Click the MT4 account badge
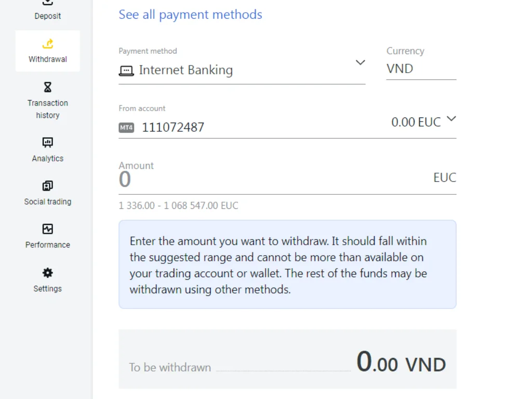Image resolution: width=532 pixels, height=399 pixels. pyautogui.click(x=126, y=127)
